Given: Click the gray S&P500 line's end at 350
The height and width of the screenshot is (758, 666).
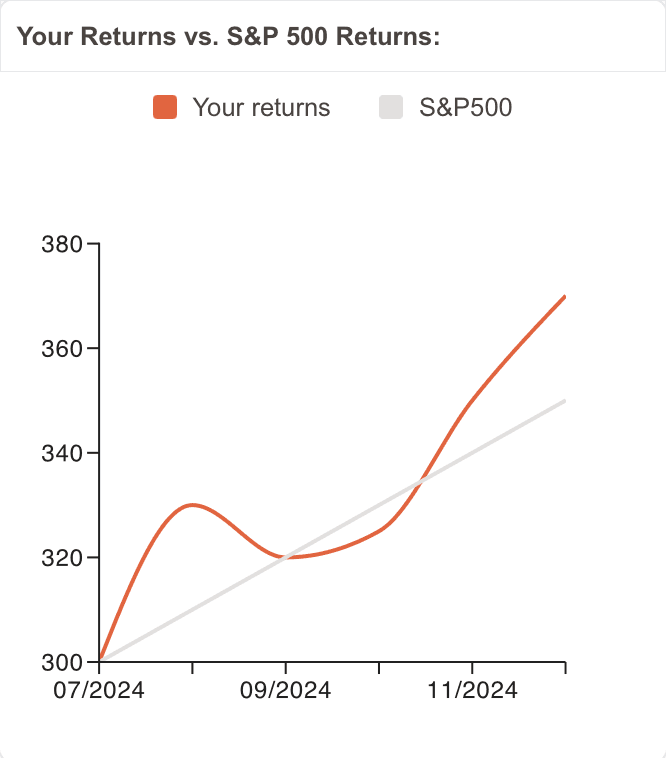Looking at the screenshot, I should click(x=565, y=401).
